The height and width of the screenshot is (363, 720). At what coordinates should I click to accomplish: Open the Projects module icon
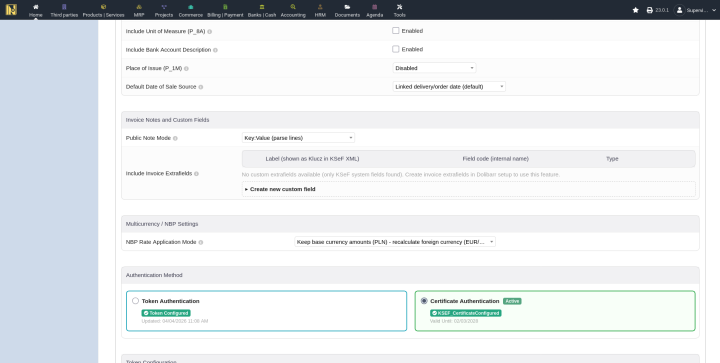click(164, 7)
